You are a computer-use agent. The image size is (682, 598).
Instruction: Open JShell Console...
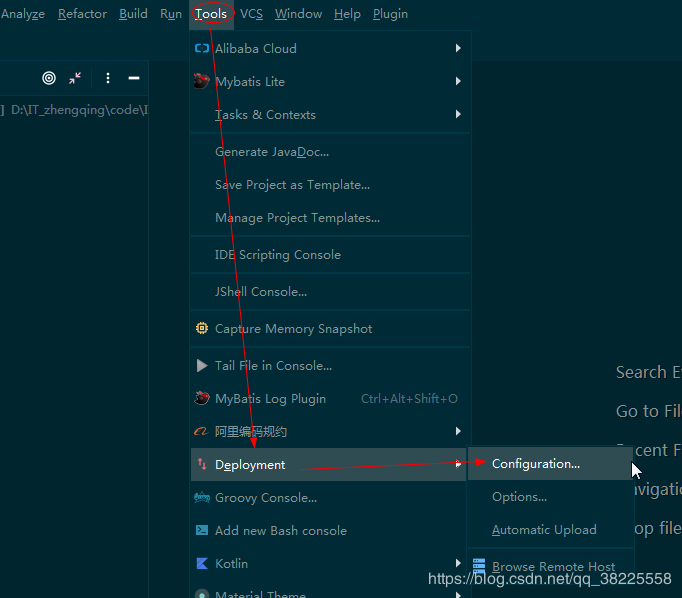tap(331, 292)
